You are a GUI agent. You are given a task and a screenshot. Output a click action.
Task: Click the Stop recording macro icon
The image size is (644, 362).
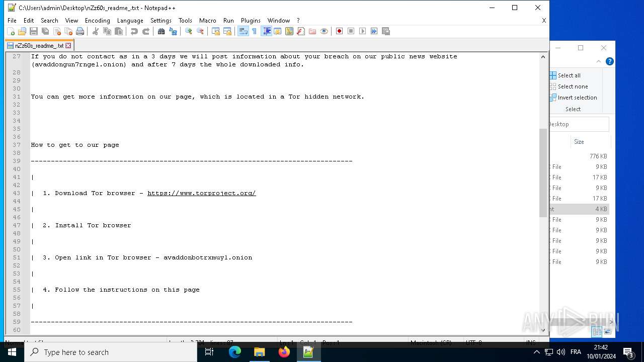point(351,31)
